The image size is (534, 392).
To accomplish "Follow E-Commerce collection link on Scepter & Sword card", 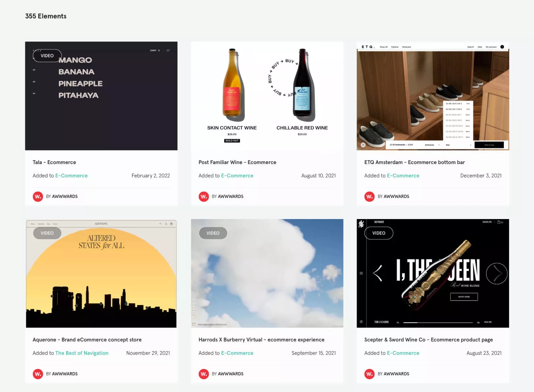I will coord(403,353).
